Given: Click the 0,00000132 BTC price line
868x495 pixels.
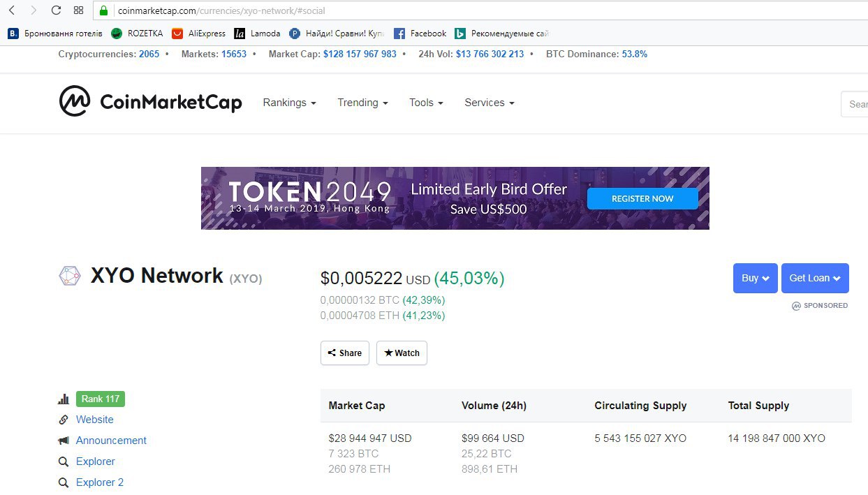Looking at the screenshot, I should [383, 300].
